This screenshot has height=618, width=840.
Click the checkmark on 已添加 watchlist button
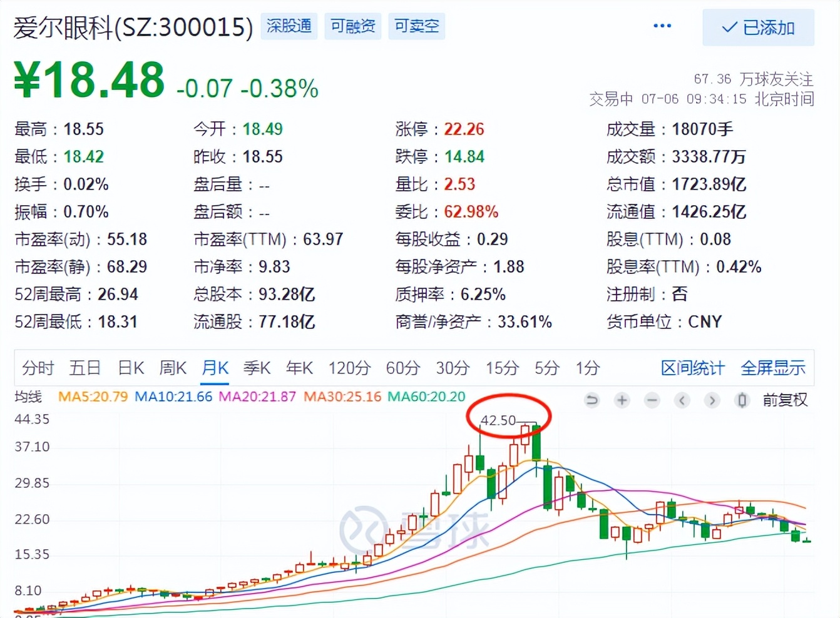[729, 28]
